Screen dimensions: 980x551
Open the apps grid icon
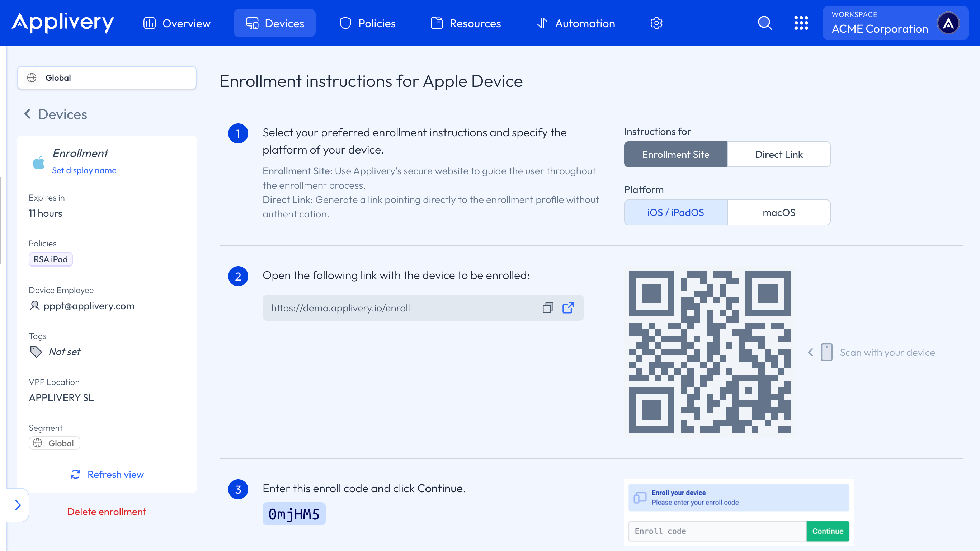(801, 23)
